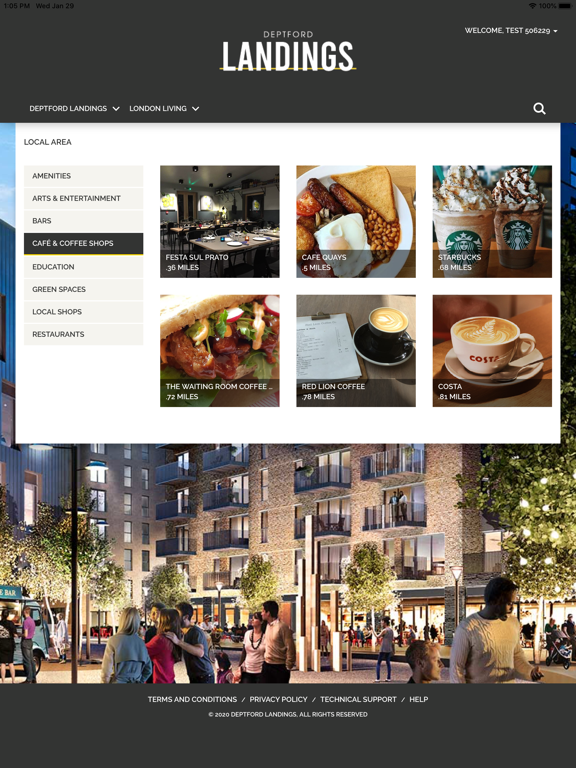Select the Bars category
Image resolution: width=576 pixels, height=768 pixels.
(x=83, y=221)
